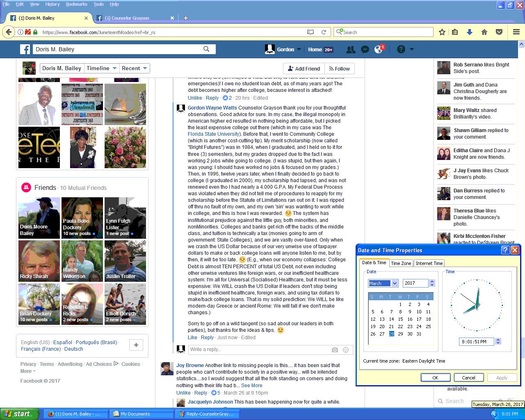Open the Windows Start button
This screenshot has width=525, height=420.
[19, 414]
